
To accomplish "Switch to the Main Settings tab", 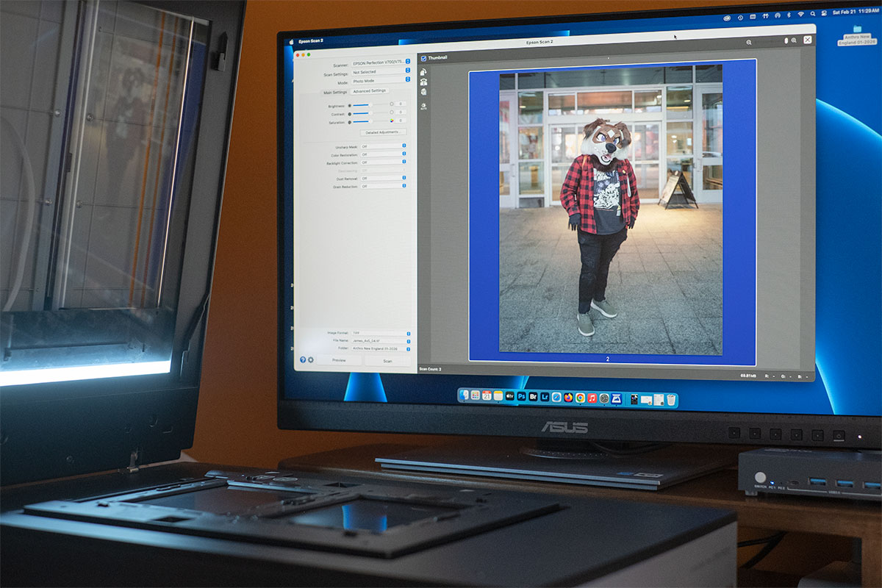I will (x=335, y=92).
